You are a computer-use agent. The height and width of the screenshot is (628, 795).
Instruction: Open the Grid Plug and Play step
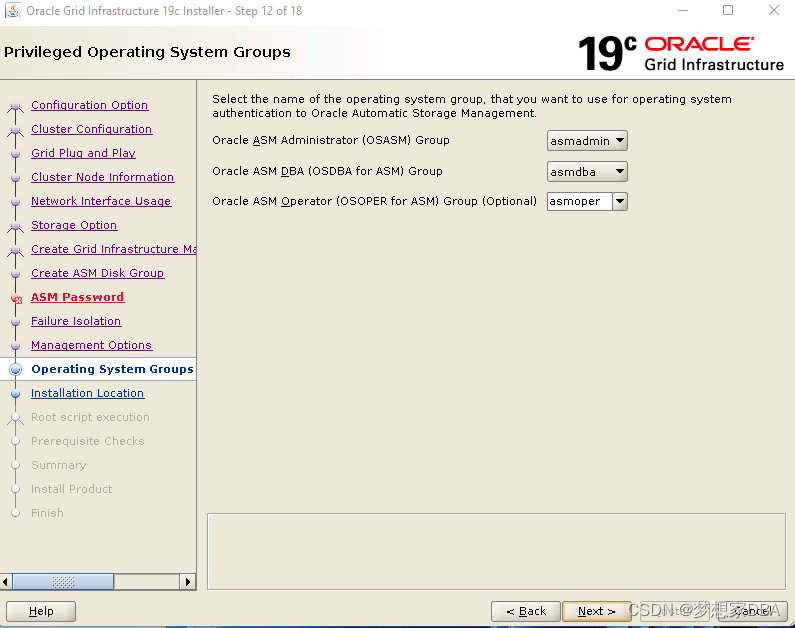[83, 153]
